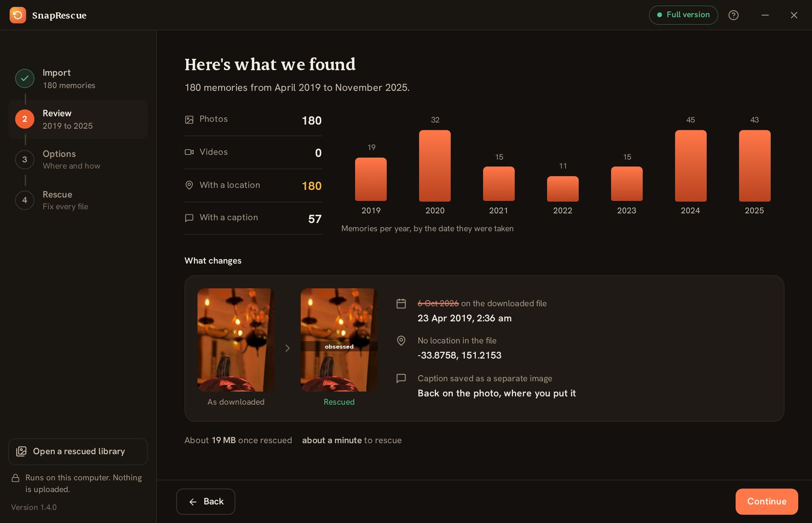Viewport: 812px width, 523px height.
Task: Click the 2021 bar showing 15 memories
Action: [x=499, y=184]
